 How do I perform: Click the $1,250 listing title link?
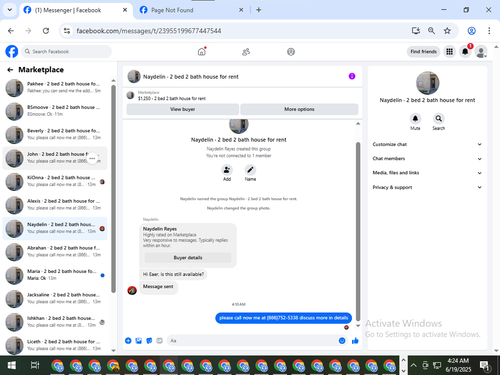pos(172,98)
